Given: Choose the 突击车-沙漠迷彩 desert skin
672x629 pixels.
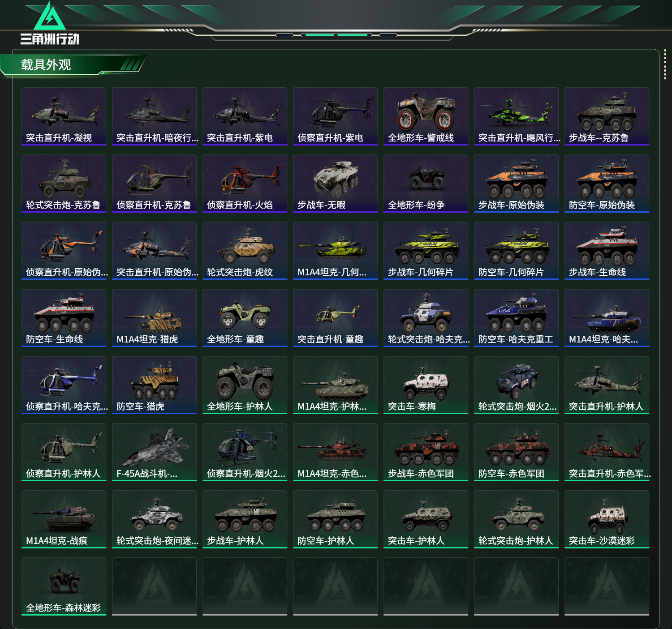Looking at the screenshot, I should (607, 519).
